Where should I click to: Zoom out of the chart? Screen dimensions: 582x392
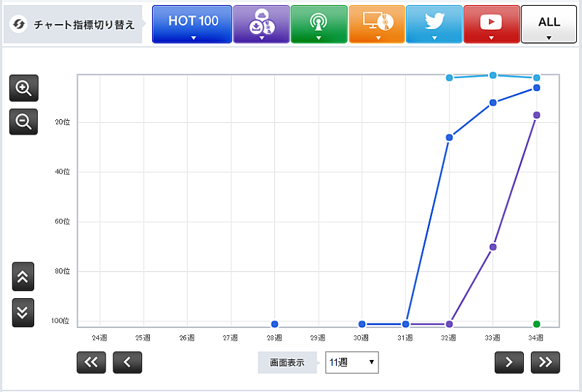click(23, 121)
